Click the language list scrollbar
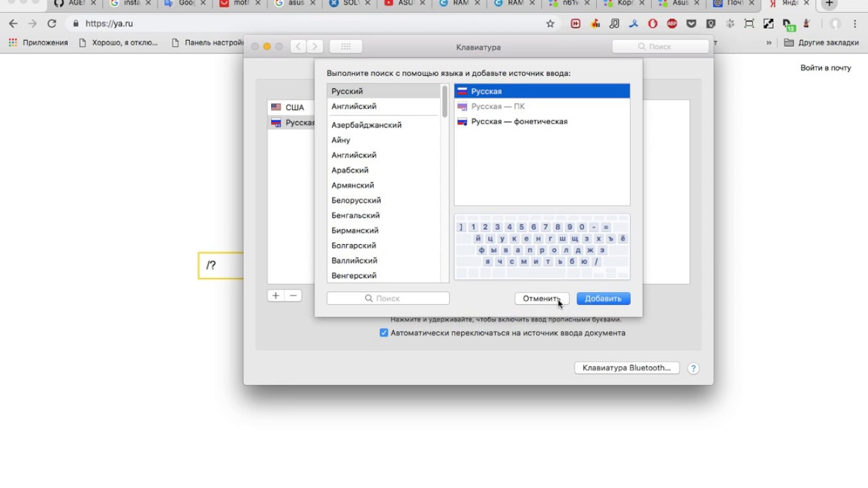The image size is (868, 488). coord(445,102)
